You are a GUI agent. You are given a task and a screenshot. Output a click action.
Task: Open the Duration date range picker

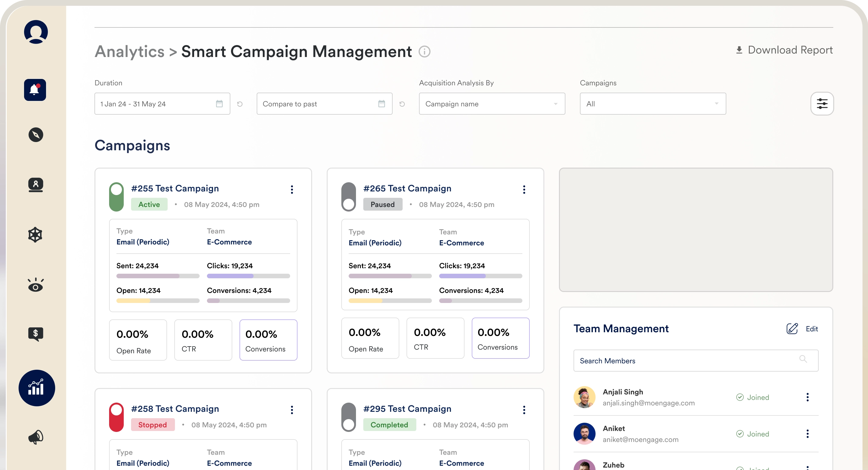coord(162,104)
